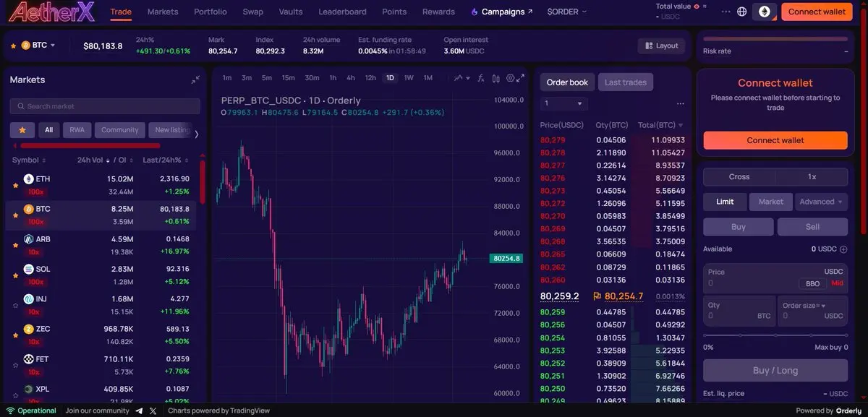The height and width of the screenshot is (417, 868).
Task: Click the mark price flag icon in order book
Action: [x=597, y=296]
